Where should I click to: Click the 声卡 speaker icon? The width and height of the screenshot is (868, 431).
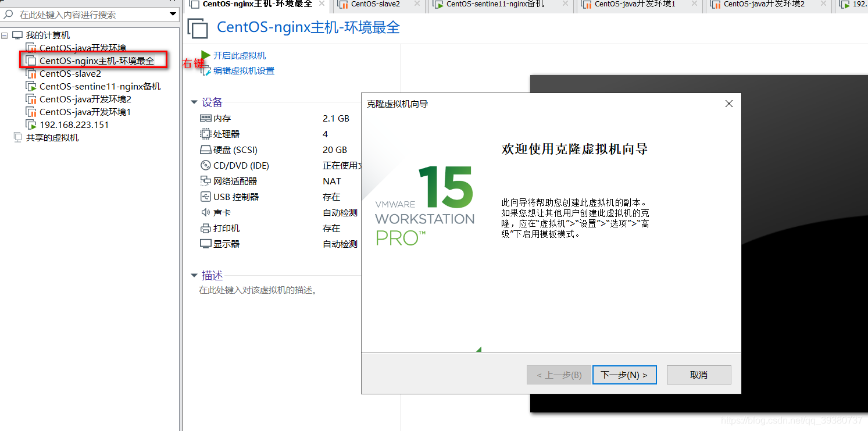coord(205,212)
